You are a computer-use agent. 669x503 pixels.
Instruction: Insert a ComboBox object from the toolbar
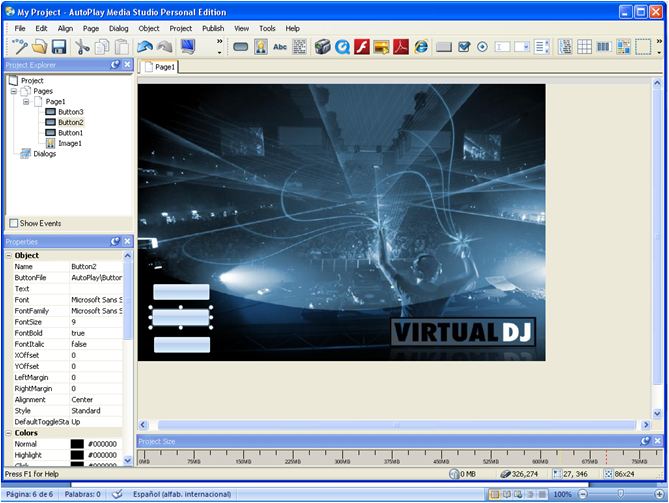[x=522, y=47]
